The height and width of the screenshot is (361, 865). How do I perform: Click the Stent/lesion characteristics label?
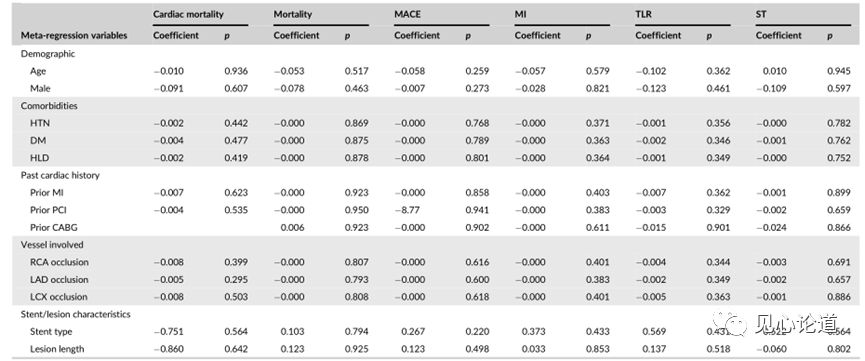click(x=76, y=314)
